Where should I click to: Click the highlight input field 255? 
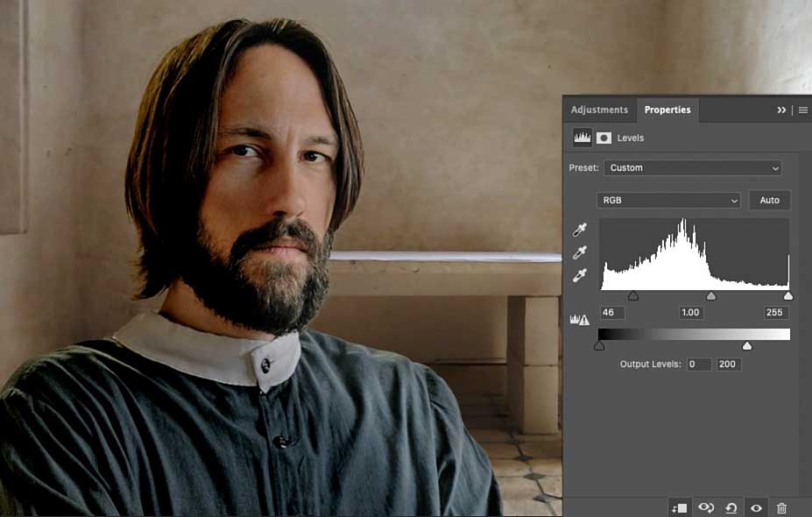[776, 312]
